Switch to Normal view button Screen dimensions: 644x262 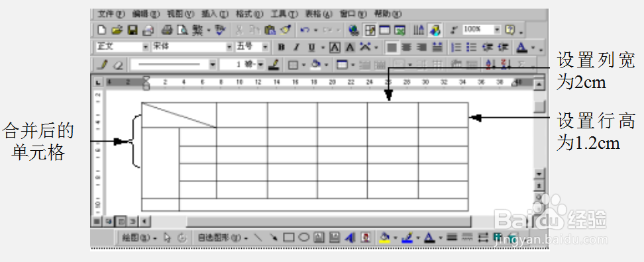pos(97,222)
